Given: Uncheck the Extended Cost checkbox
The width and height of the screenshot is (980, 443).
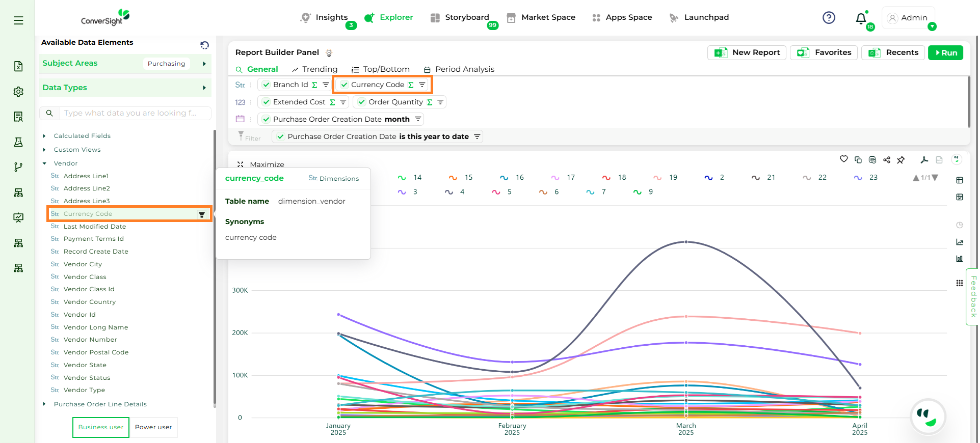Looking at the screenshot, I should [266, 102].
